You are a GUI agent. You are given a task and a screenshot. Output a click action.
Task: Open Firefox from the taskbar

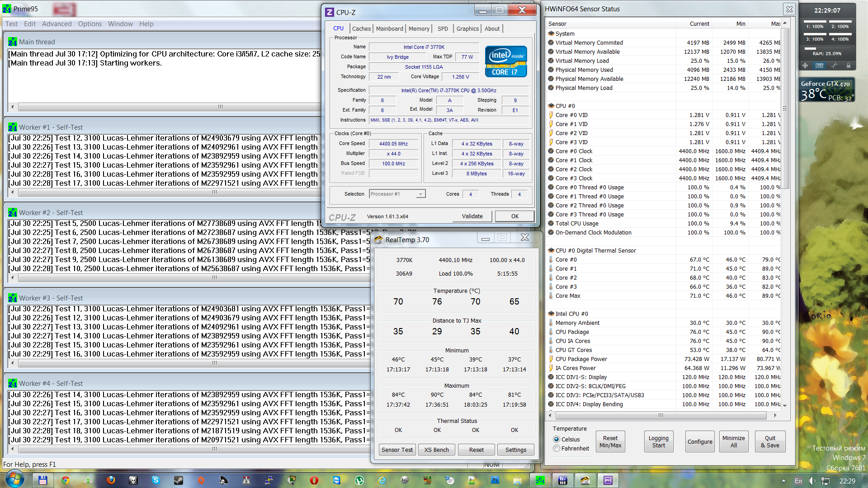[111, 480]
